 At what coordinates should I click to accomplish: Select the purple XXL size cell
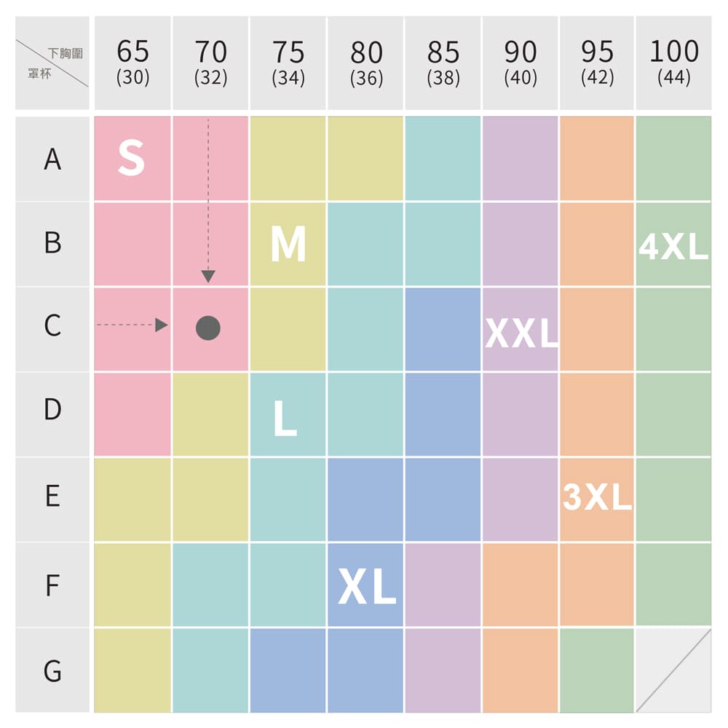tap(520, 330)
